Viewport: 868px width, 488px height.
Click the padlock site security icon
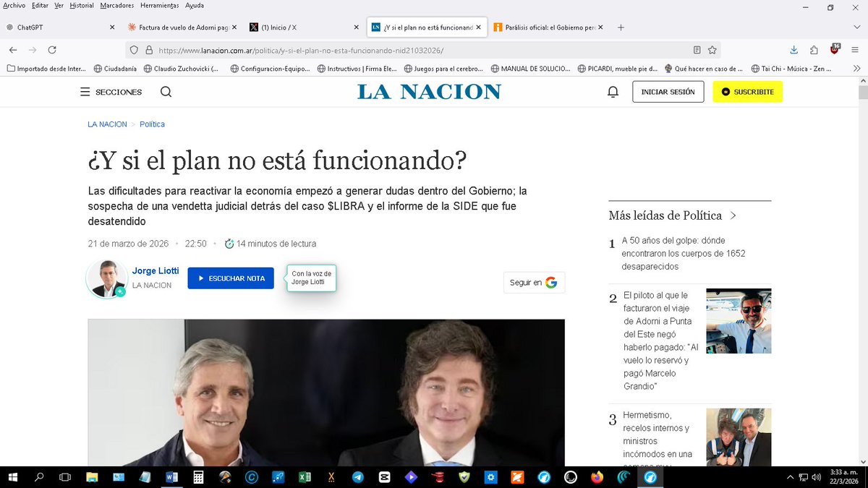150,51
